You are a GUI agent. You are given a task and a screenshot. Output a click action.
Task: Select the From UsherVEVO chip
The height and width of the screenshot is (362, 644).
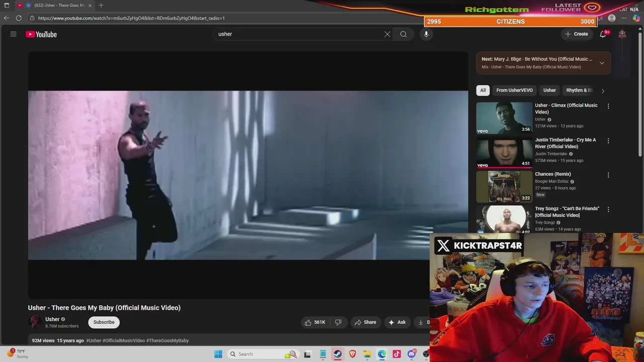point(514,90)
